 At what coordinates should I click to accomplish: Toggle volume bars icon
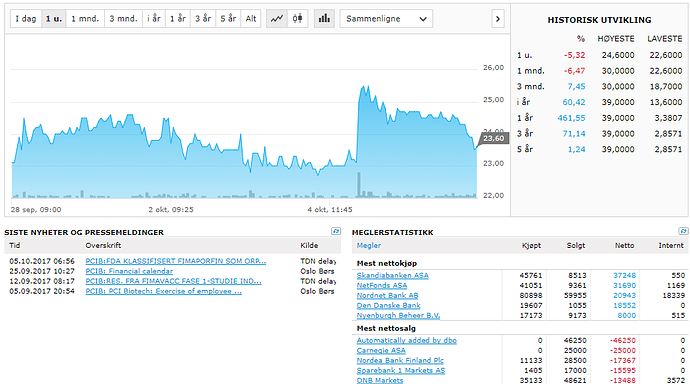[324, 18]
